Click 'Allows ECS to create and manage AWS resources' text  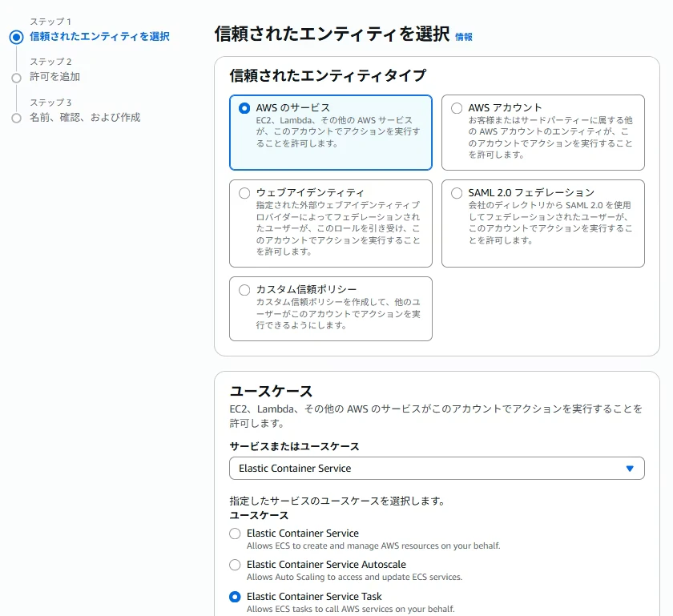click(x=373, y=546)
